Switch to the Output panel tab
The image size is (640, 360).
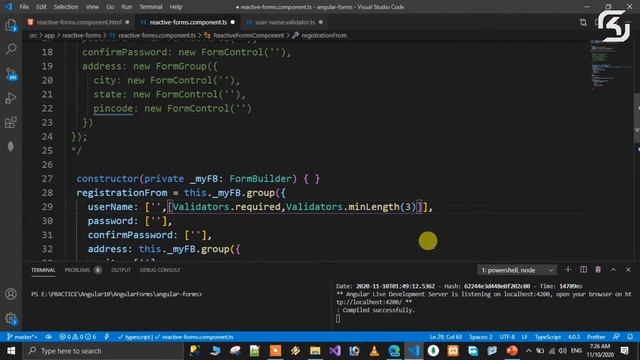coord(121,270)
